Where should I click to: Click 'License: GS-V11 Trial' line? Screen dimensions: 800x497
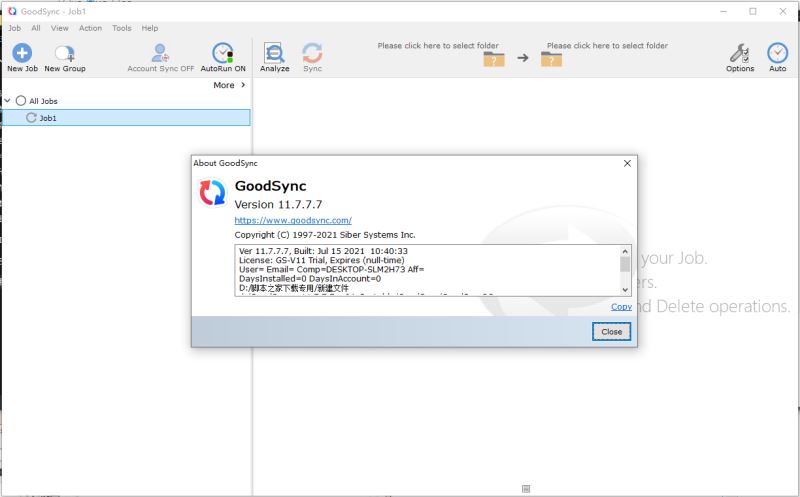321,260
